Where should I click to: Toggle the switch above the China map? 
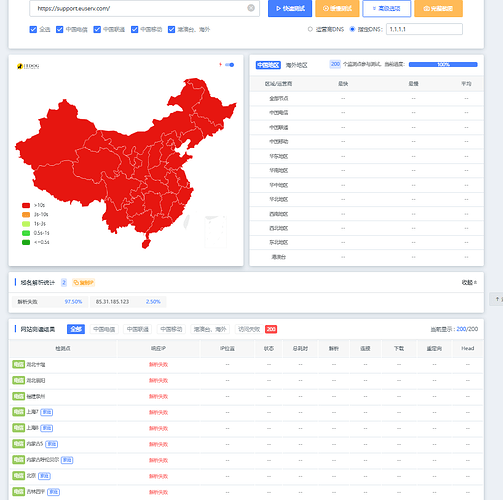(230, 65)
